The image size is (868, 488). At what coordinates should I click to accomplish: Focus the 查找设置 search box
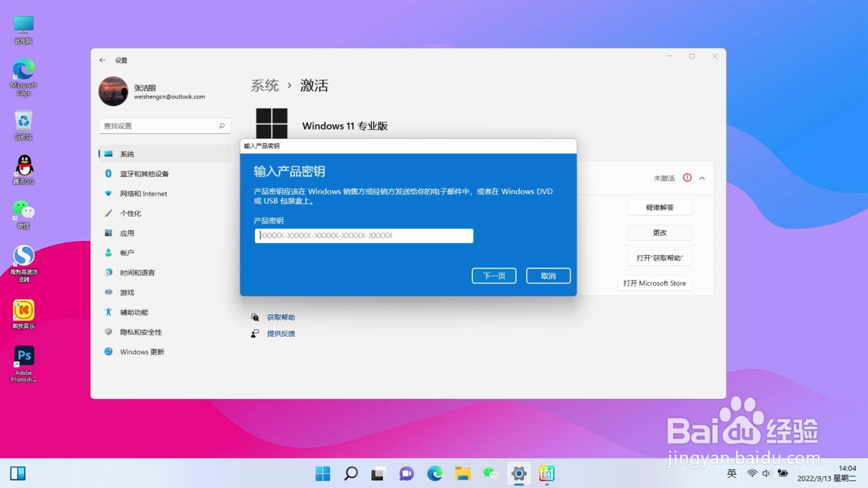pos(165,126)
